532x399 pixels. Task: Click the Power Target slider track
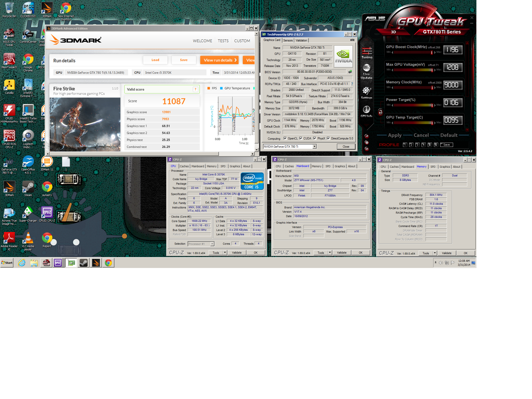pos(413,105)
